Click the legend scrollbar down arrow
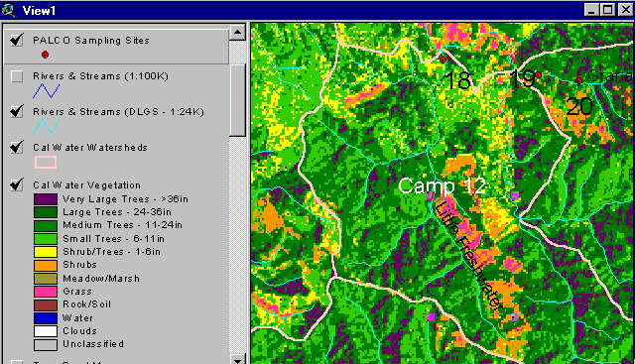Image resolution: width=635 pixels, height=364 pixels. click(238, 359)
